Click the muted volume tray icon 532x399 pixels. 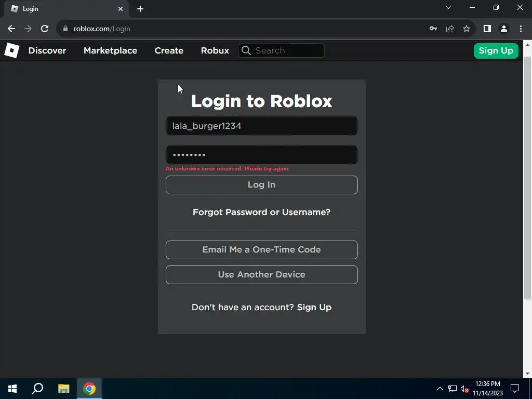(x=464, y=389)
